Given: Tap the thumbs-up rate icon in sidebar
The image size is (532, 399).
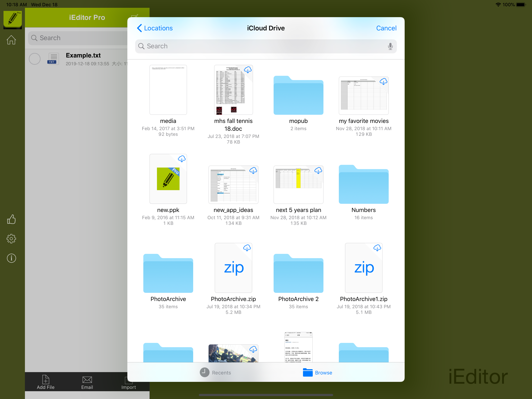Looking at the screenshot, I should tap(11, 219).
